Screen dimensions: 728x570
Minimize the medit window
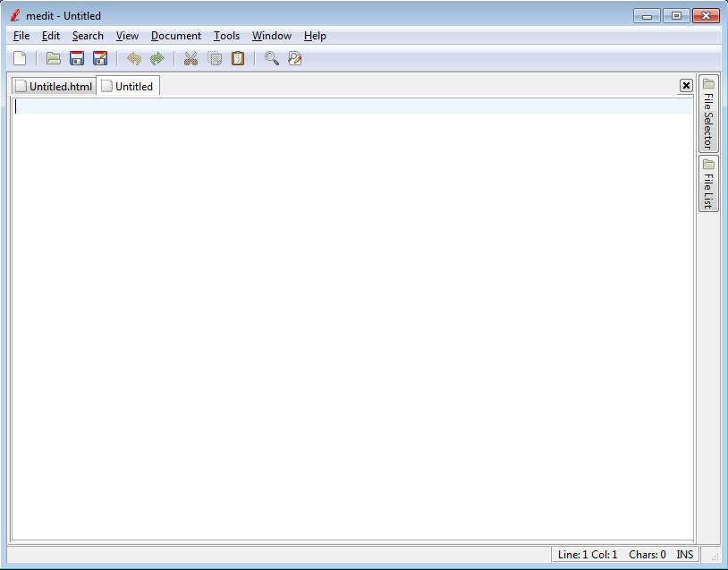tap(647, 16)
